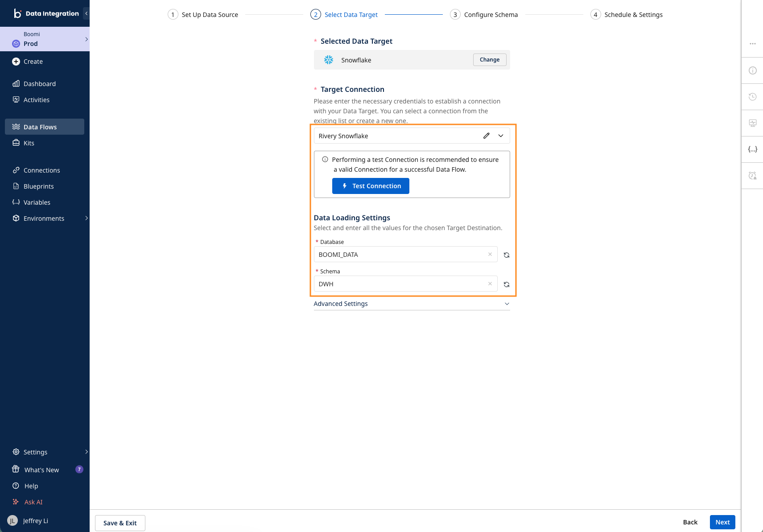Click the What's New badge showing 7
763x532 pixels.
click(79, 469)
